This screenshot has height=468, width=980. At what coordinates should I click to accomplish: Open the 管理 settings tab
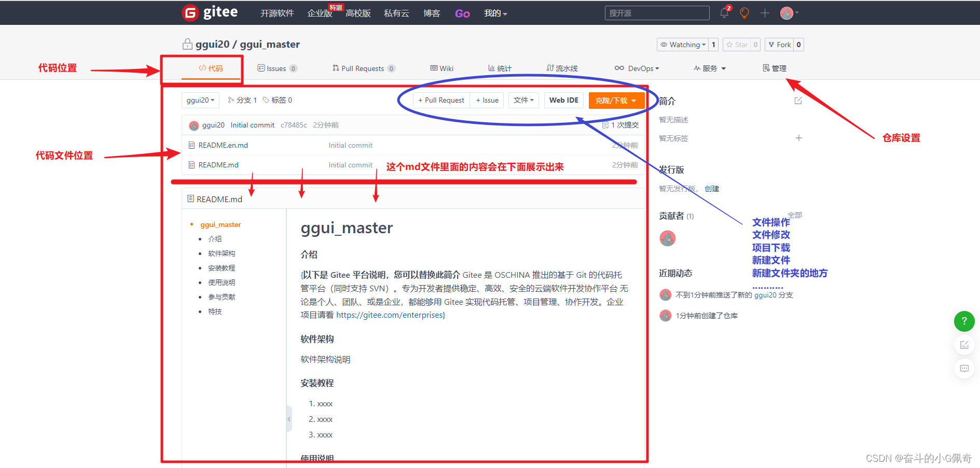pos(775,68)
